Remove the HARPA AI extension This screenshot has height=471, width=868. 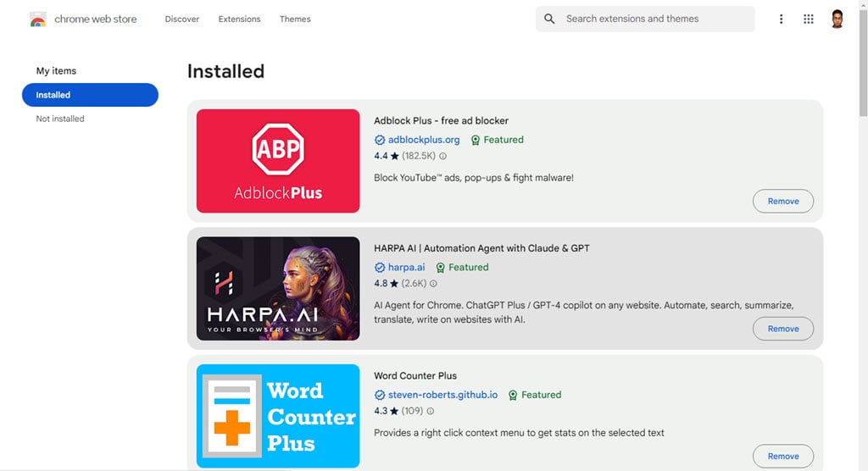(782, 329)
